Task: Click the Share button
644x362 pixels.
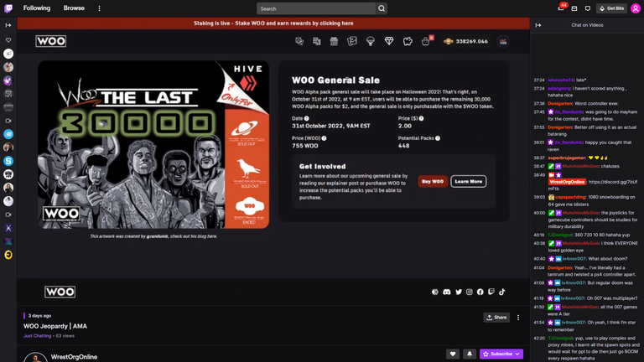Action: point(496,318)
